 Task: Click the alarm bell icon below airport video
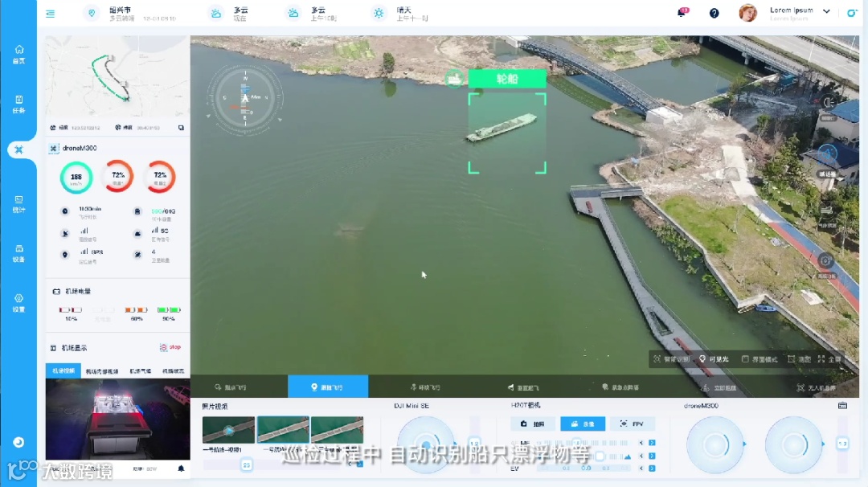click(181, 469)
